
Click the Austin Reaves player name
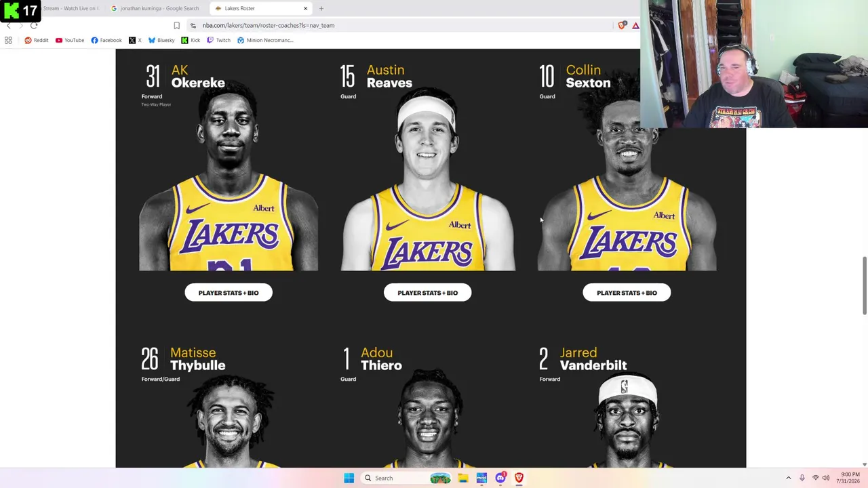(389, 77)
